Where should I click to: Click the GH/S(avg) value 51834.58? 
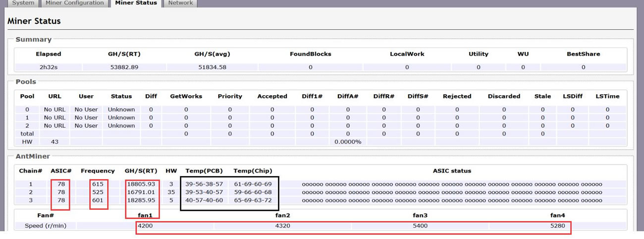pos(211,67)
